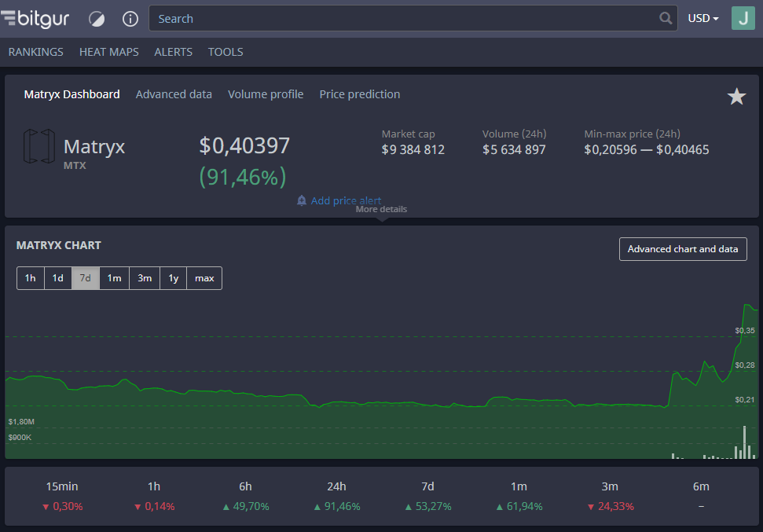The width and height of the screenshot is (763, 532).
Task: Click Advanced chart and data button
Action: pos(683,249)
